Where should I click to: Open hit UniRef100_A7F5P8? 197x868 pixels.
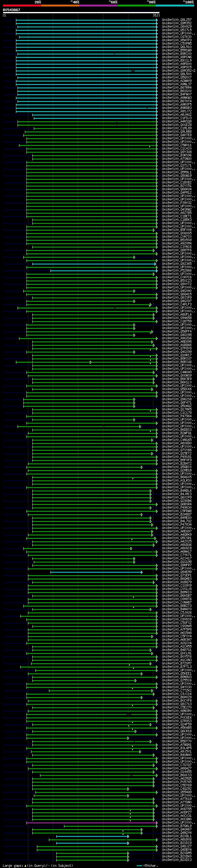coord(177,629)
